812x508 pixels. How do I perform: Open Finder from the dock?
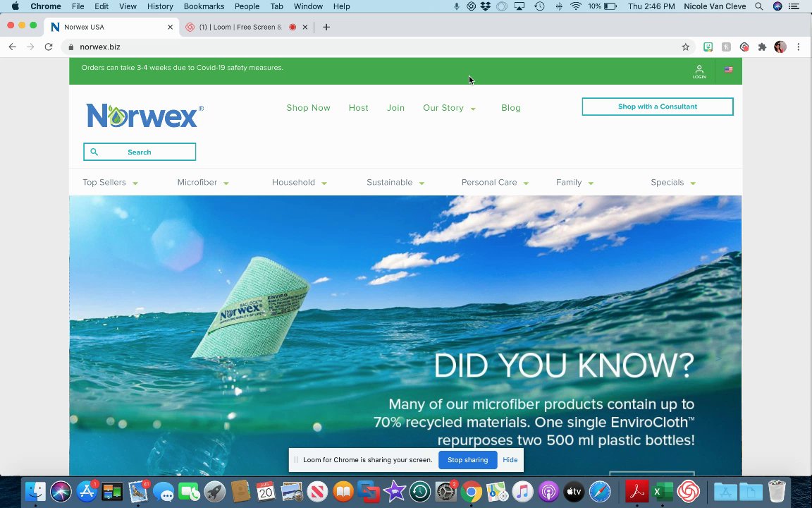35,491
